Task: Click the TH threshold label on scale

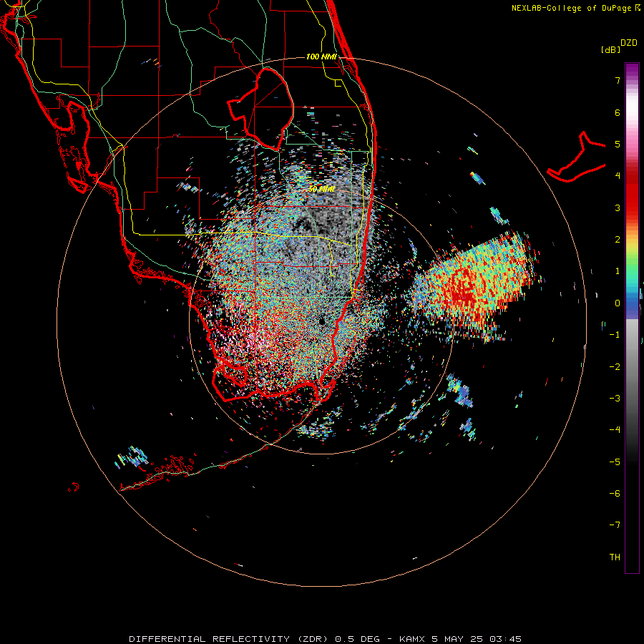Action: point(615,557)
